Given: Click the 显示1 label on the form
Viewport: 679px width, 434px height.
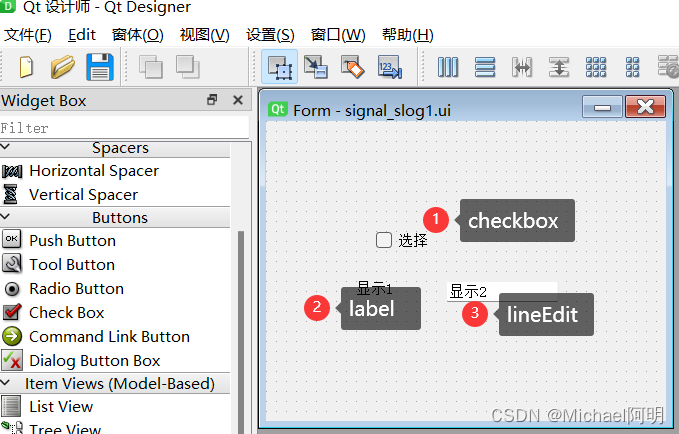Looking at the screenshot, I should 375,288.
